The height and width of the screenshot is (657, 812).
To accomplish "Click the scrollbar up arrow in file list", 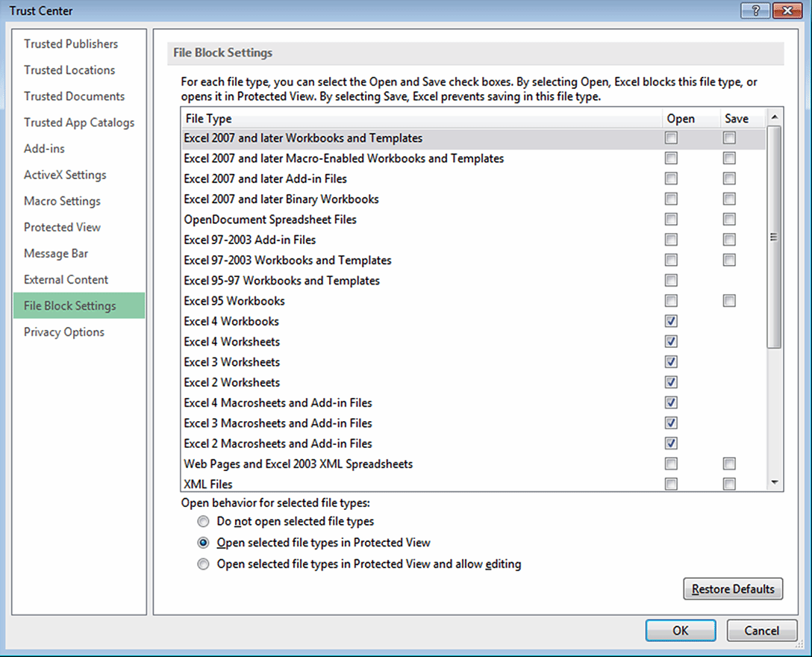I will pos(775,117).
